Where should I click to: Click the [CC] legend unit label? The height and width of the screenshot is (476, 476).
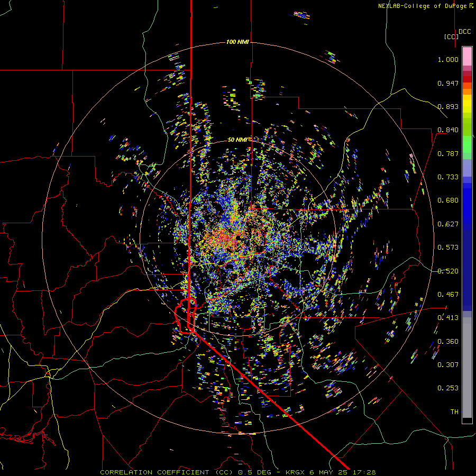click(x=451, y=36)
